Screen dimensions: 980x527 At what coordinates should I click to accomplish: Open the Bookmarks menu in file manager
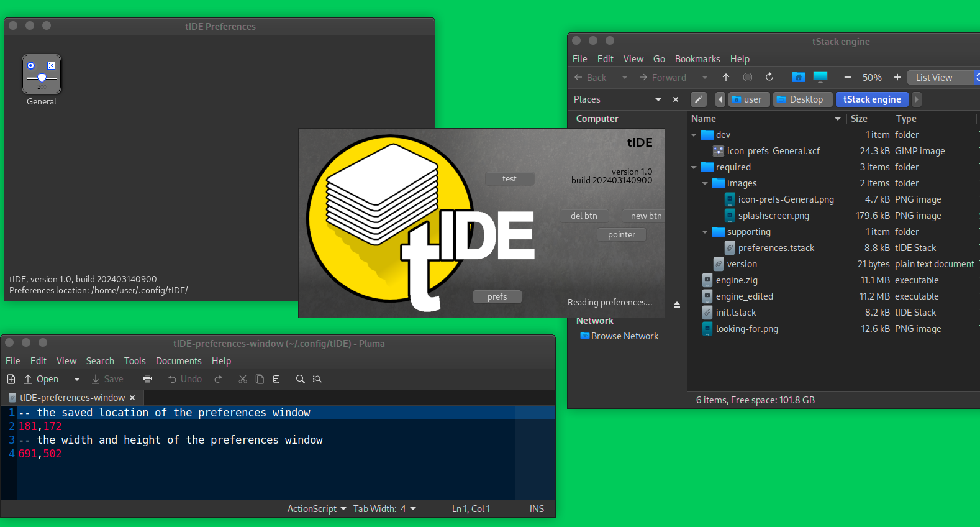pos(697,59)
